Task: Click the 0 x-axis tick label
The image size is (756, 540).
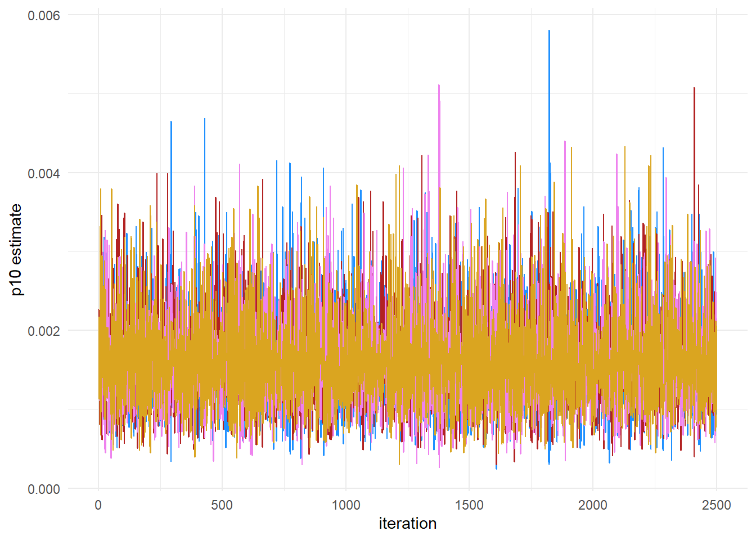Action: point(98,505)
